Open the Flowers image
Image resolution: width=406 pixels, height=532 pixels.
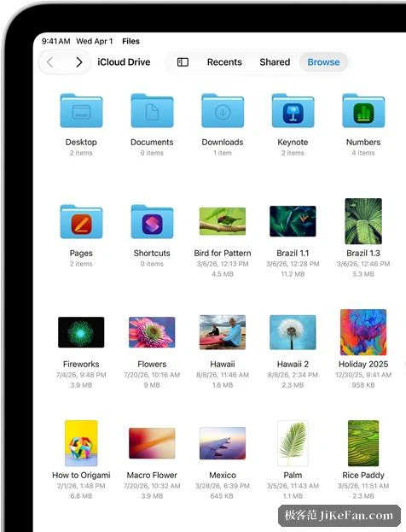(x=152, y=332)
